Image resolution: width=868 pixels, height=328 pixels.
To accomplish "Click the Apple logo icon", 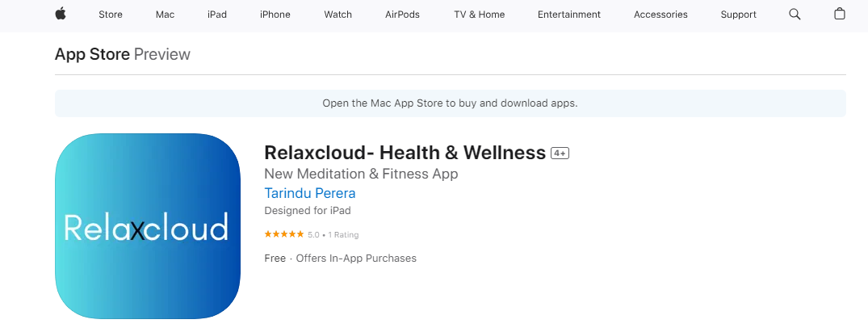I will [60, 14].
